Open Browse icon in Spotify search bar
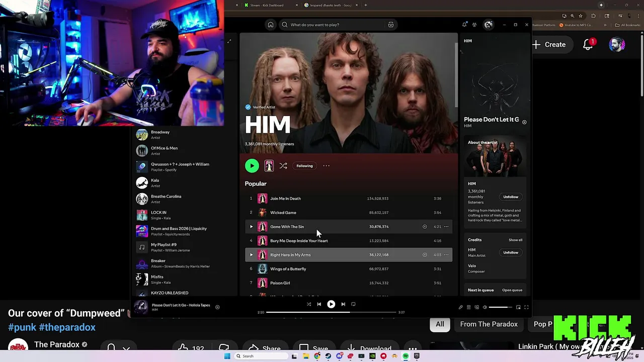The height and width of the screenshot is (362, 644). pos(390,25)
